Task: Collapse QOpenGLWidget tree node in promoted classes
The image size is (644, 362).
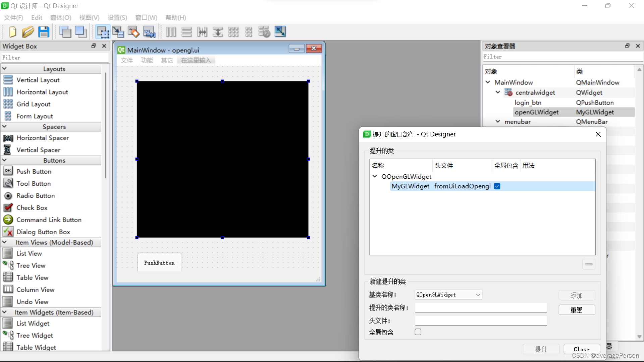Action: (375, 176)
